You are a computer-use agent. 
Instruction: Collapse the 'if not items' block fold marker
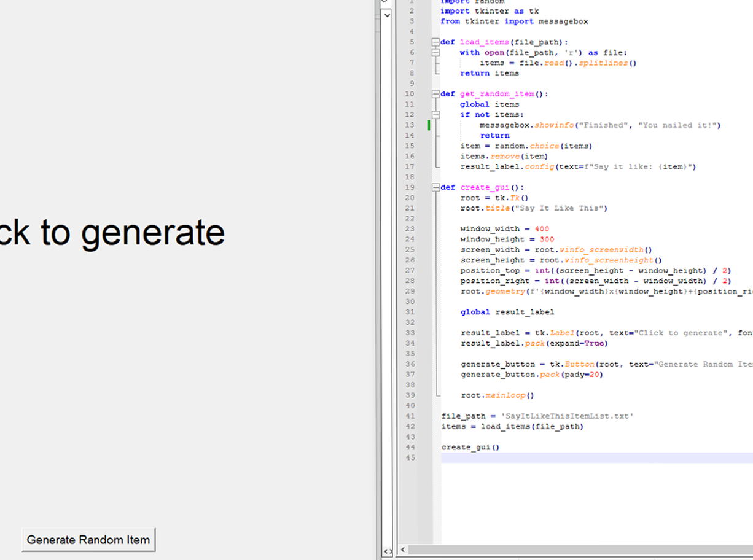pyautogui.click(x=435, y=115)
